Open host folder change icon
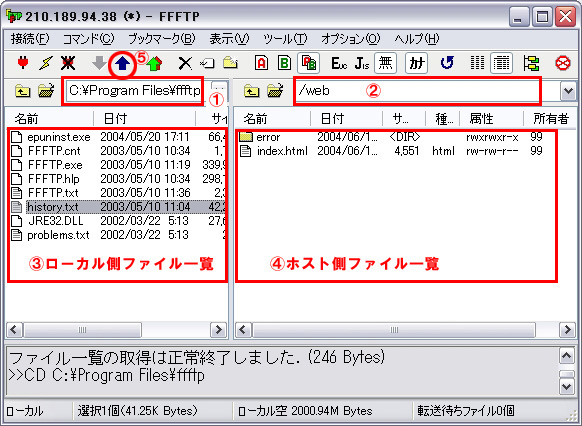This screenshot has height=426, width=582. [275, 91]
